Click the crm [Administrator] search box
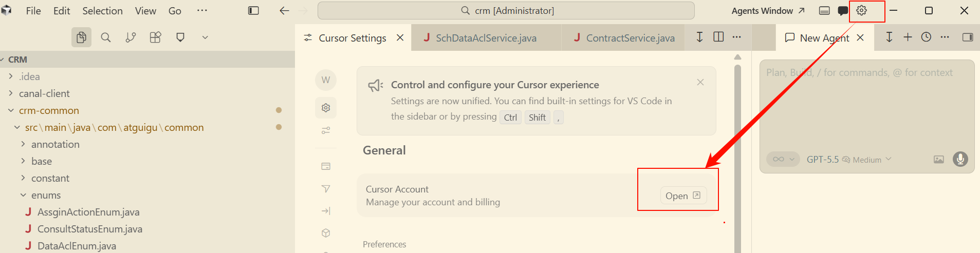Image resolution: width=980 pixels, height=253 pixels. pyautogui.click(x=506, y=11)
